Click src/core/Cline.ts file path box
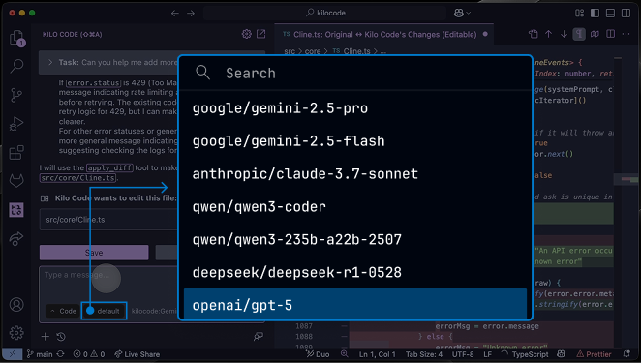This screenshot has height=364, width=641. click(x=109, y=220)
